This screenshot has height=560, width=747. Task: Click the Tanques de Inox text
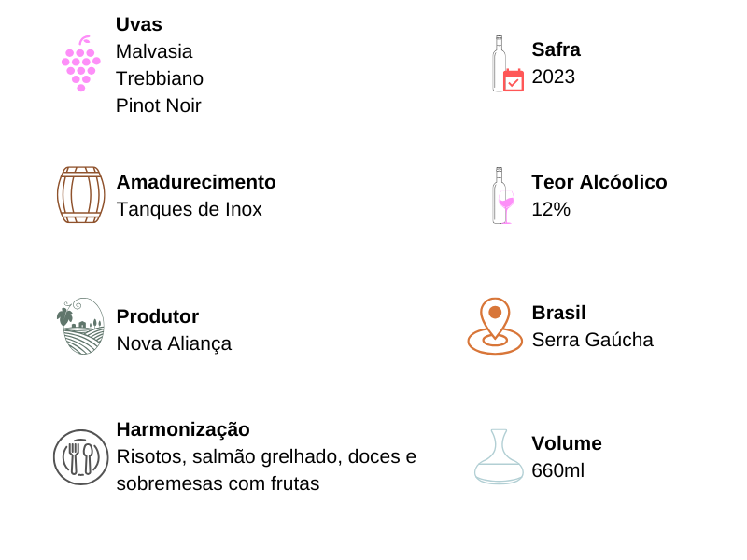point(190,209)
